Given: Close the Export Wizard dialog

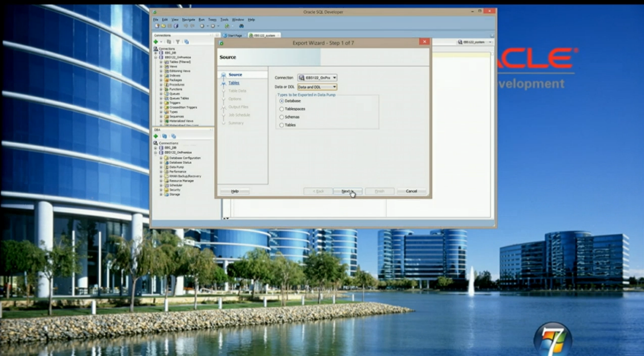Looking at the screenshot, I should [424, 42].
